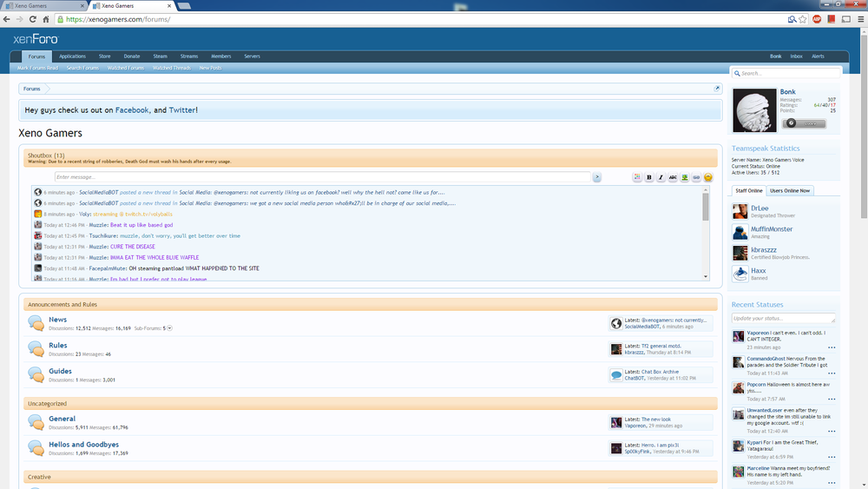Switch to the first Xeno Gamers browser tab
Image resolution: width=868 pixels, height=489 pixels.
coord(45,5)
